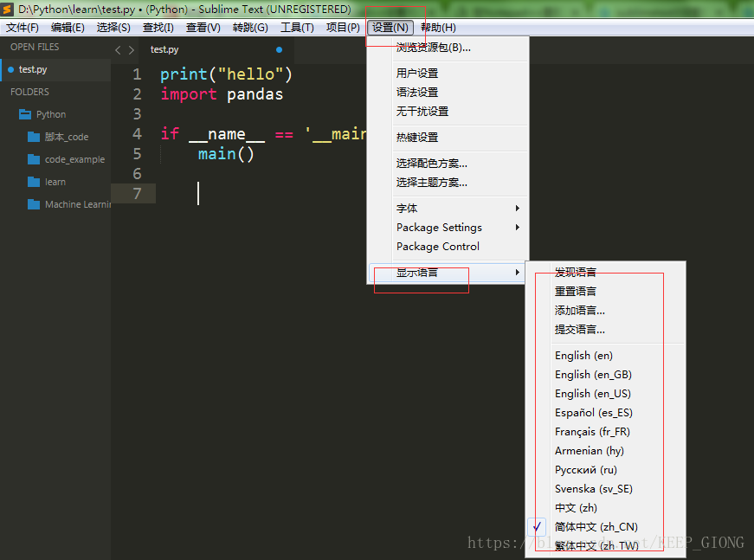Choose English (en_GB) language

[x=605, y=375]
